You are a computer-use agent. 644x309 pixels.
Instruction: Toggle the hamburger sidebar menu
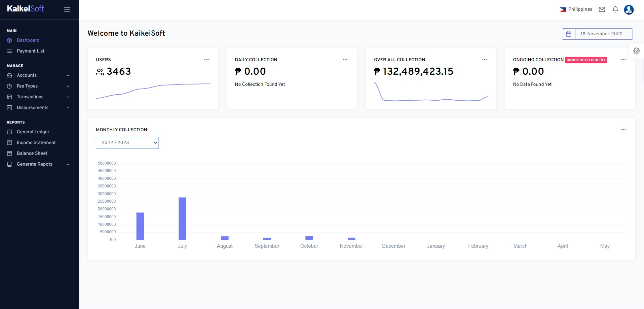pyautogui.click(x=67, y=10)
